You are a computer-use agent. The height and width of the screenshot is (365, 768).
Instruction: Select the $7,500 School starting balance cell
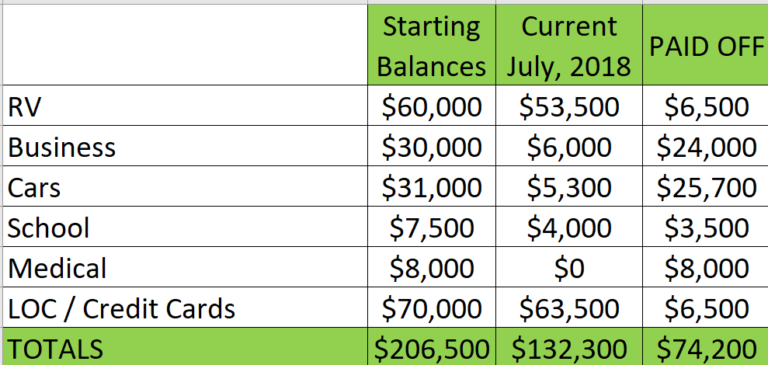[x=432, y=227]
